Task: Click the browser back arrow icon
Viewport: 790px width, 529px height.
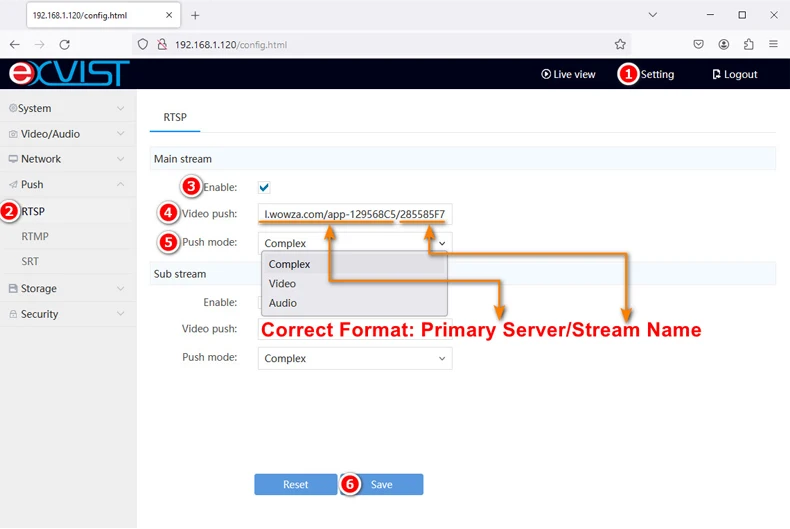Action: 14,44
